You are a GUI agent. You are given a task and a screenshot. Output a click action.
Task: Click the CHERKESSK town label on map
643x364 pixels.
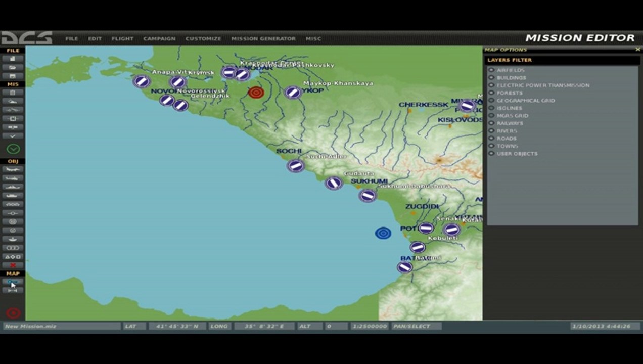423,105
